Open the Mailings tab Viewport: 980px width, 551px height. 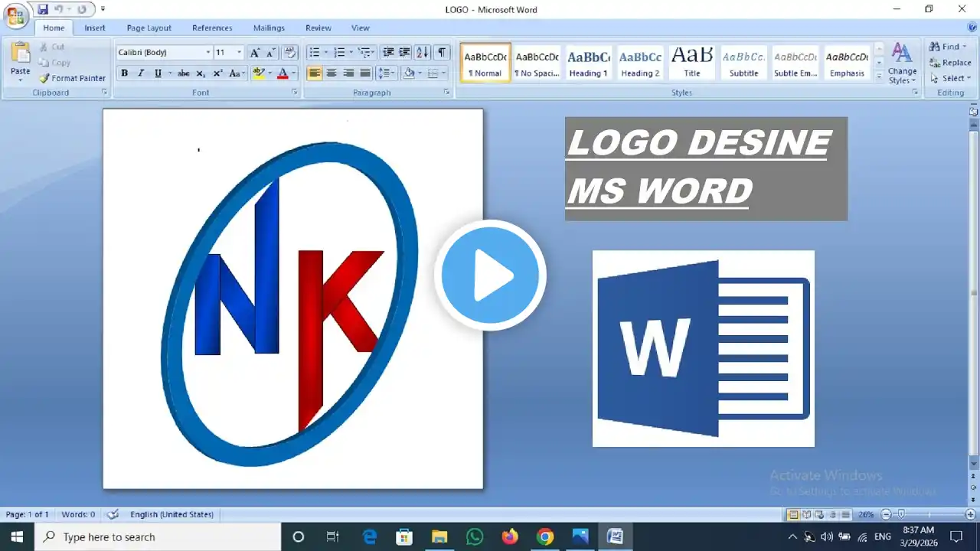tap(269, 28)
